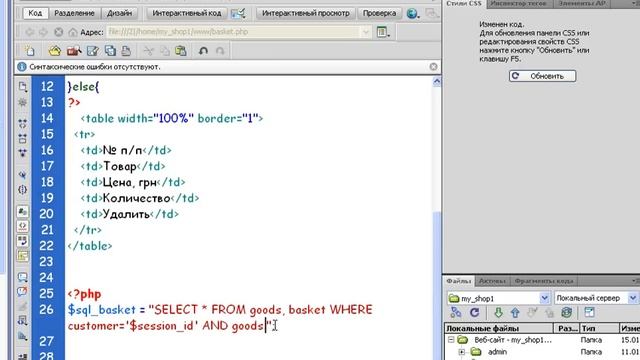Image resolution: width=640 pixels, height=360 pixels.
Task: Collapse the Веб-сайт my_shop1 tree node
Action: coord(451,340)
